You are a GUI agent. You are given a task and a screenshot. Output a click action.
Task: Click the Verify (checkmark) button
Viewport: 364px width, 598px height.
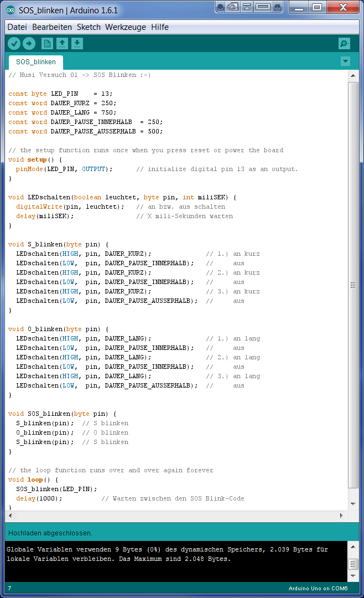14,43
